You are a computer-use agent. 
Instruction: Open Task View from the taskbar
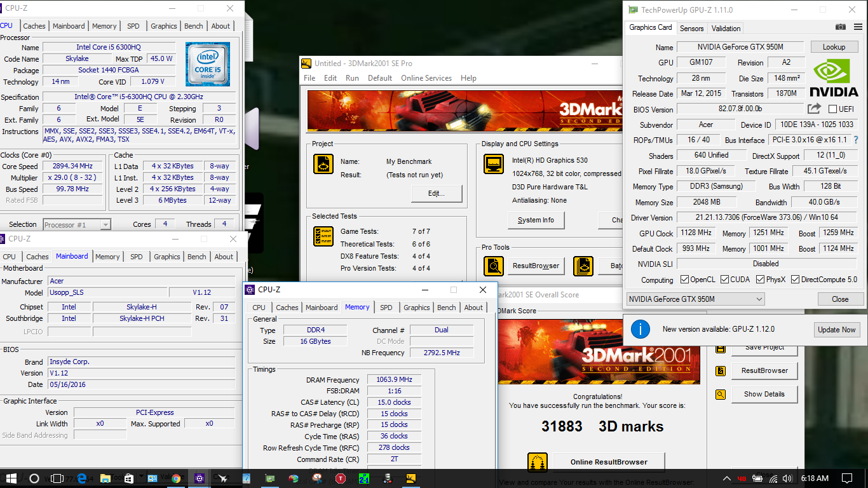point(57,478)
